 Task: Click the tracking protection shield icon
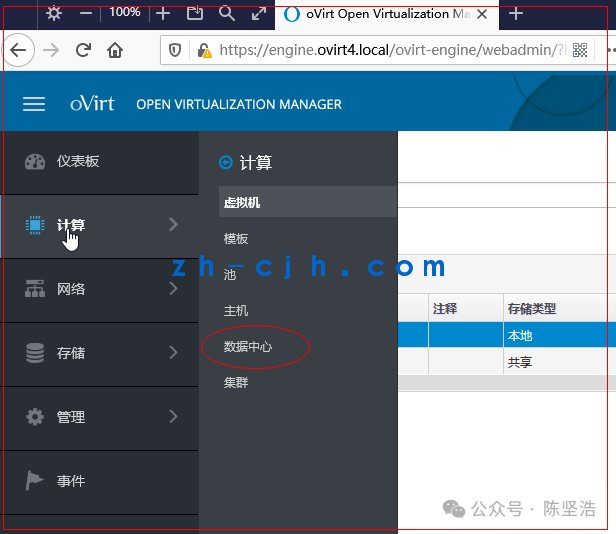click(x=175, y=50)
